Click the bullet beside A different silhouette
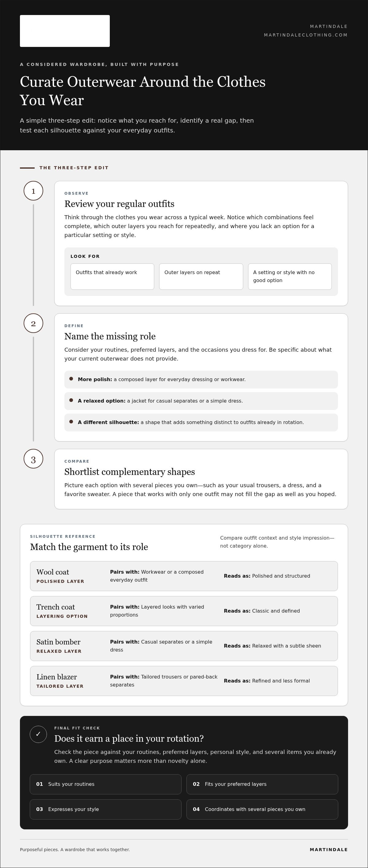The image size is (368, 868). click(71, 422)
